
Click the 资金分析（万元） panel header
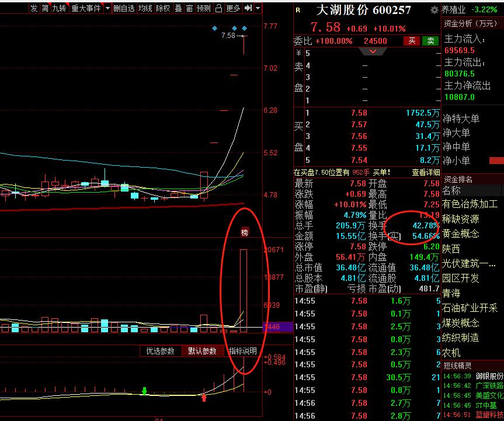click(x=471, y=23)
